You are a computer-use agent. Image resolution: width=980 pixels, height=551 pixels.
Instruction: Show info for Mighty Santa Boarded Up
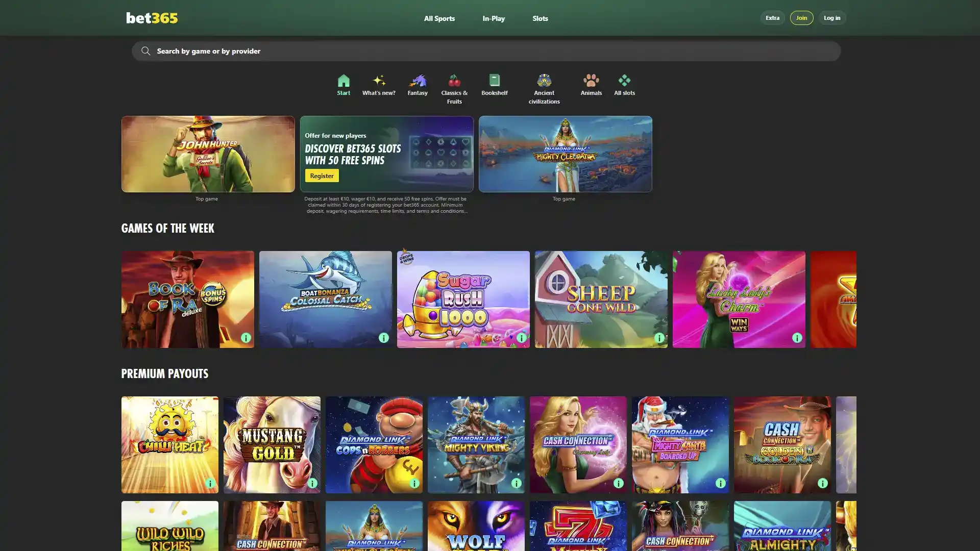pos(721,483)
